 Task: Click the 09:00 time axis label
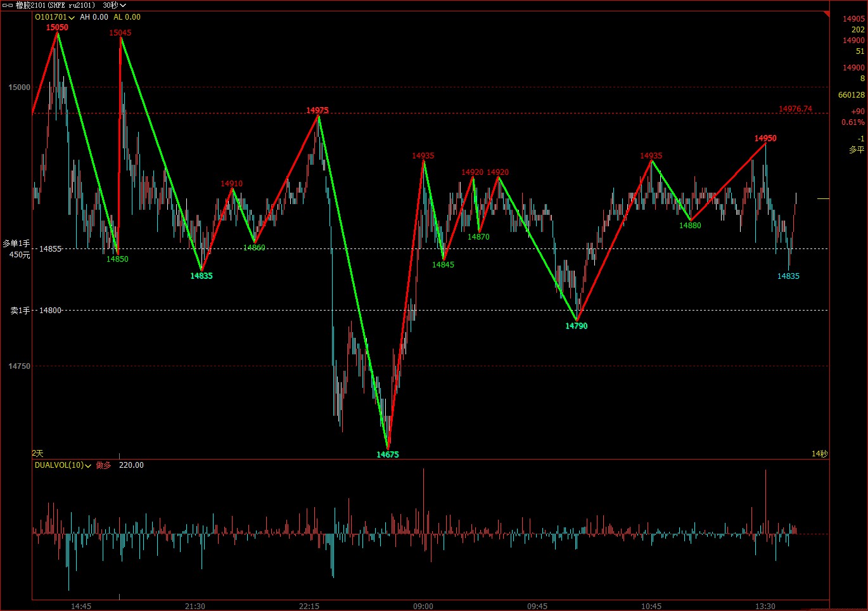coord(423,606)
